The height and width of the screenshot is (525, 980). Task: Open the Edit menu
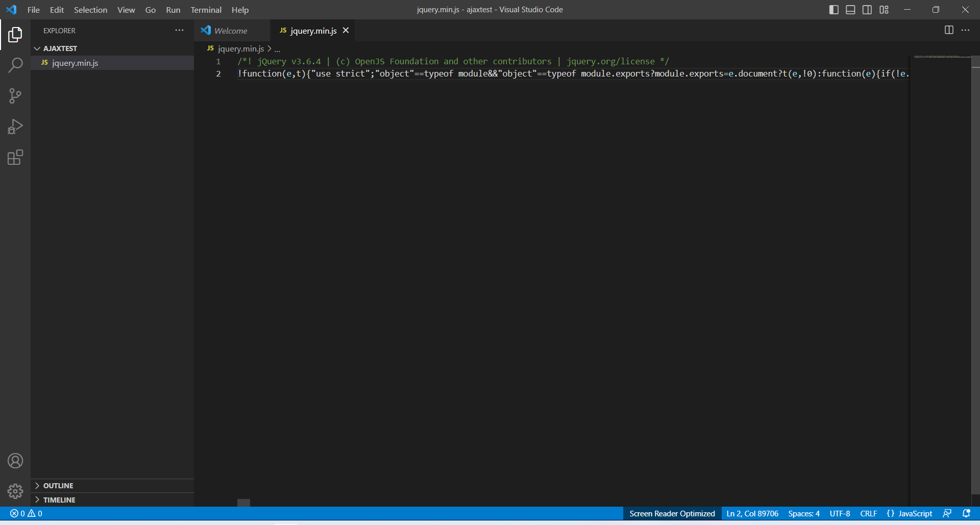pos(57,10)
